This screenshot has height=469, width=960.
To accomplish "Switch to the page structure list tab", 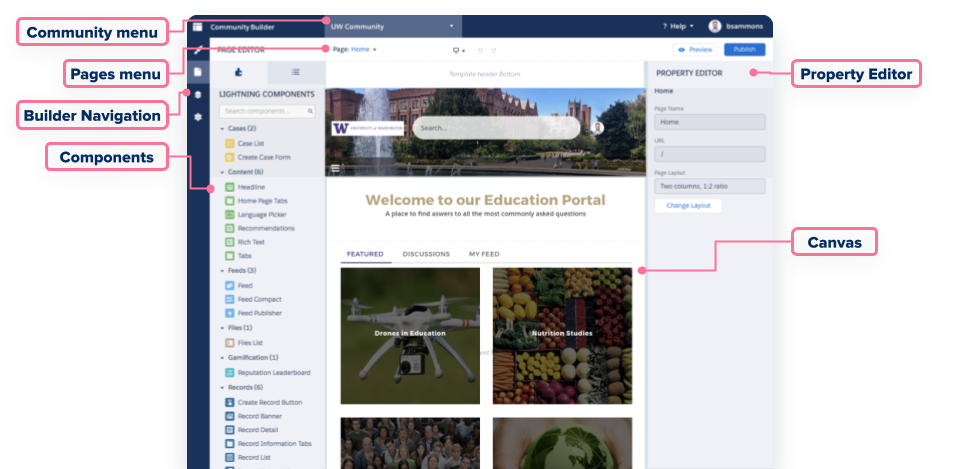I will [296, 72].
